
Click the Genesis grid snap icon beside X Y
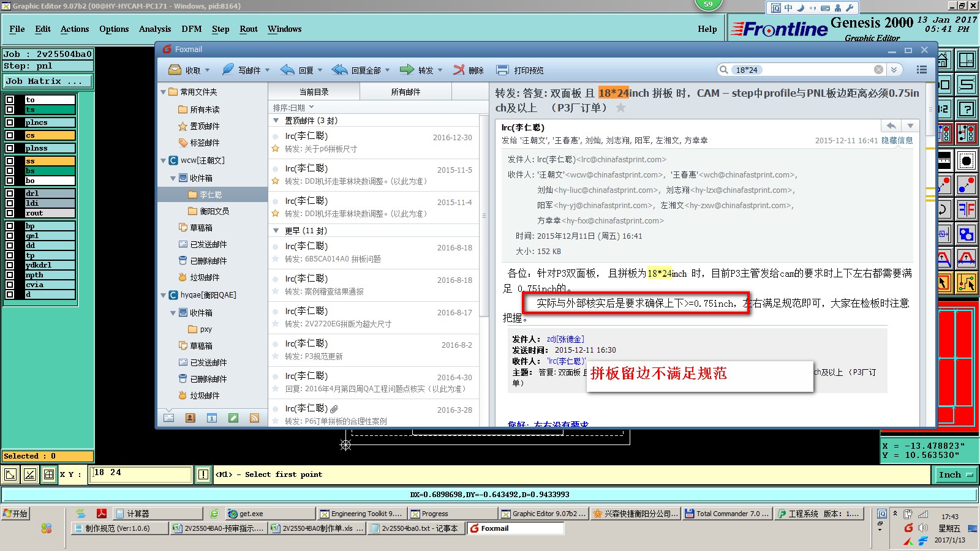49,474
